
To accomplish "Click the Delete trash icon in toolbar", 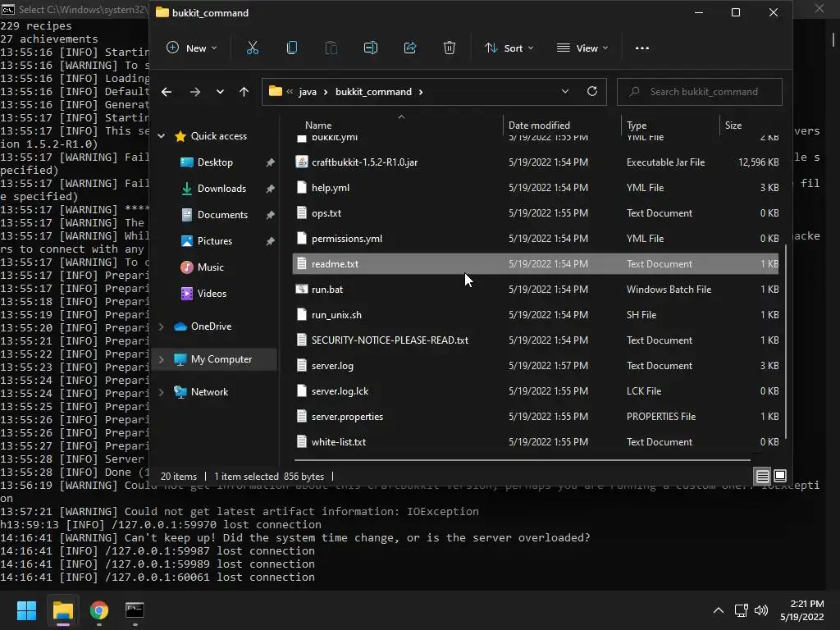I will click(450, 48).
